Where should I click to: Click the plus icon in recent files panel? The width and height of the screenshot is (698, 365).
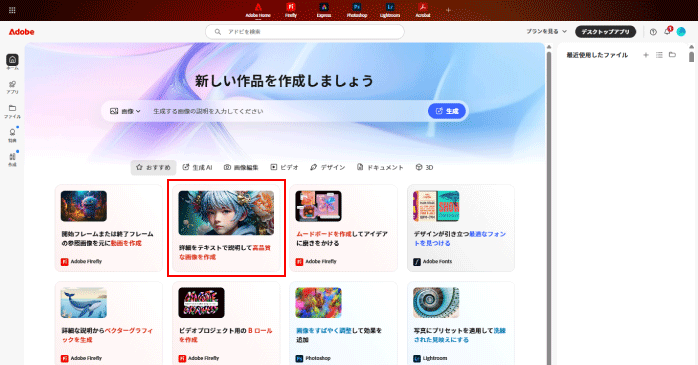pos(646,55)
